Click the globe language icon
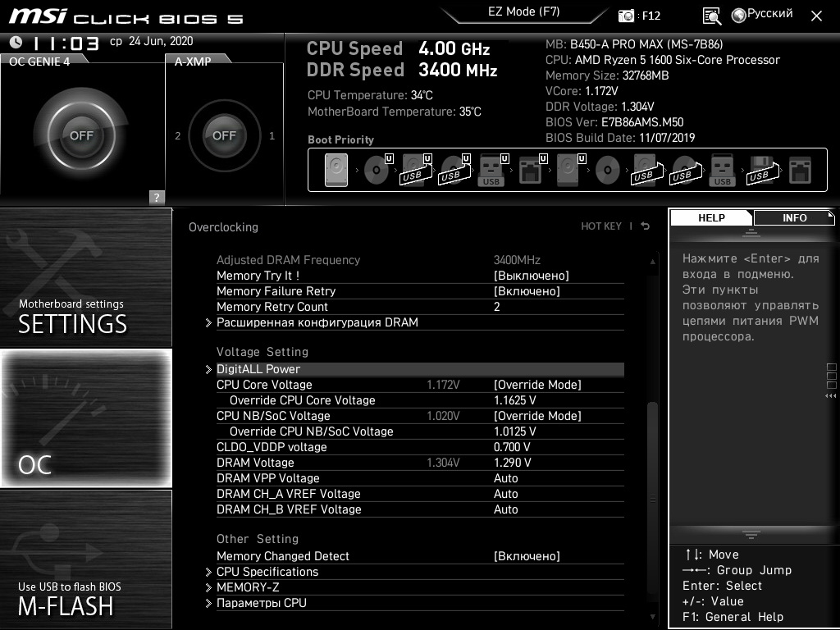Viewport: 840px width, 630px height. [x=739, y=16]
